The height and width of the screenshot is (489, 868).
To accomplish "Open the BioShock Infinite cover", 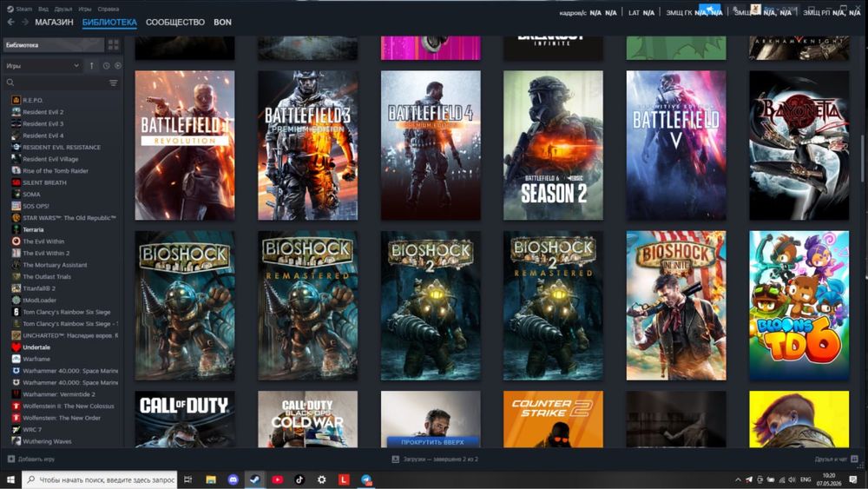I will tap(676, 306).
